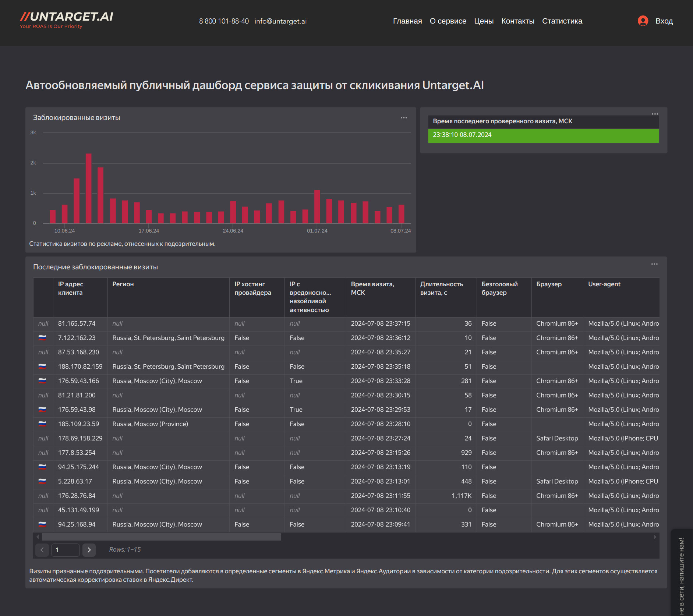This screenshot has height=616, width=693.
Task: Sort by Время визита, МСК column header
Action: 372,288
